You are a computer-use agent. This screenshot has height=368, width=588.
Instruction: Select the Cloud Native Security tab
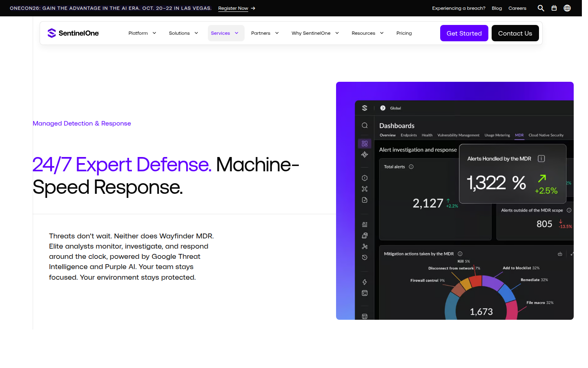click(546, 135)
